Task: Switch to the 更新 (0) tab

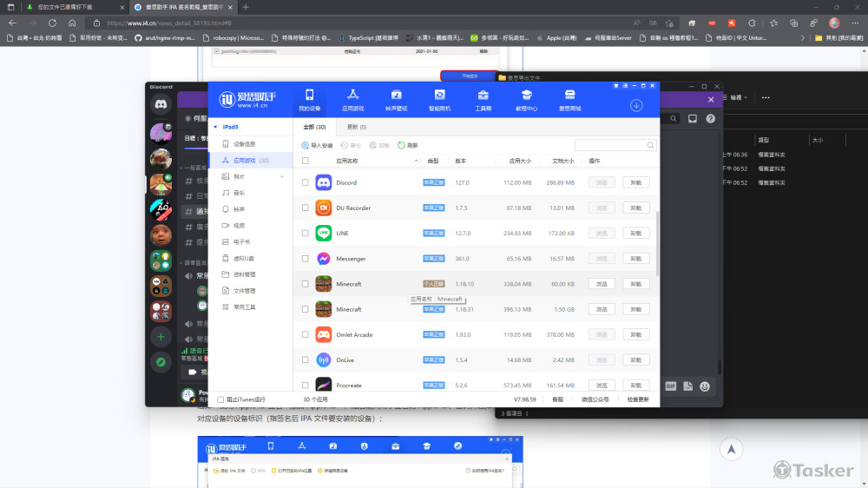Action: tap(357, 127)
